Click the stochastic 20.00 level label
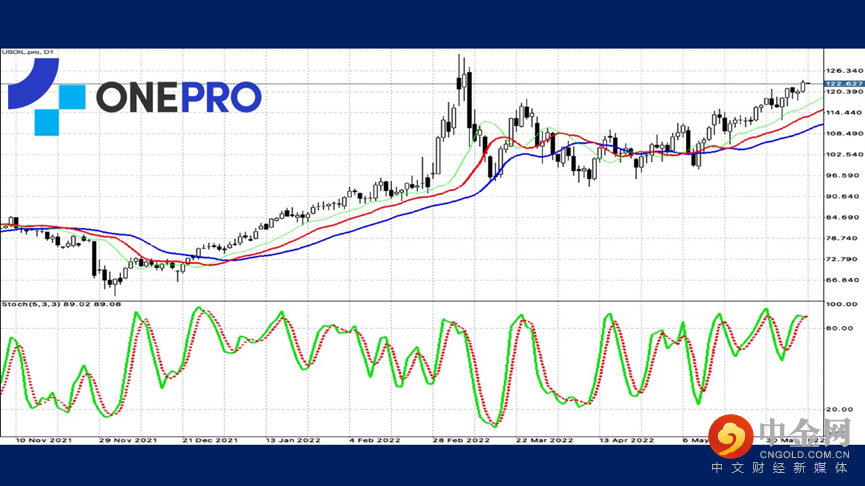 tap(840, 409)
